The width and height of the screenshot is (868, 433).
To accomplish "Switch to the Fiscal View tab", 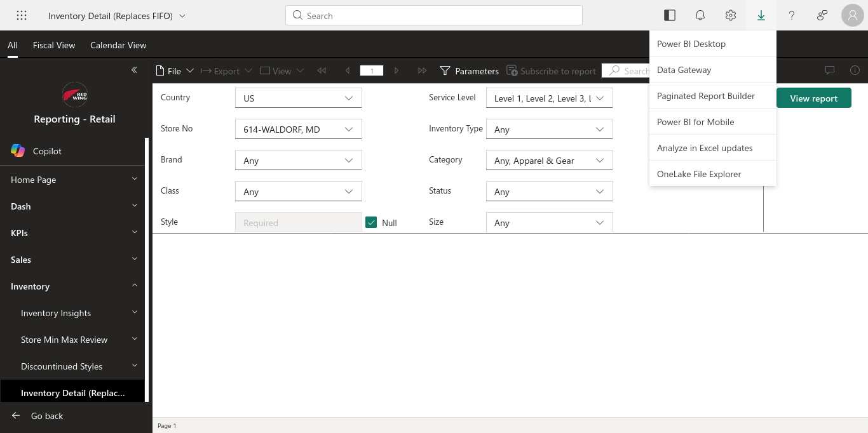I will 54,45.
